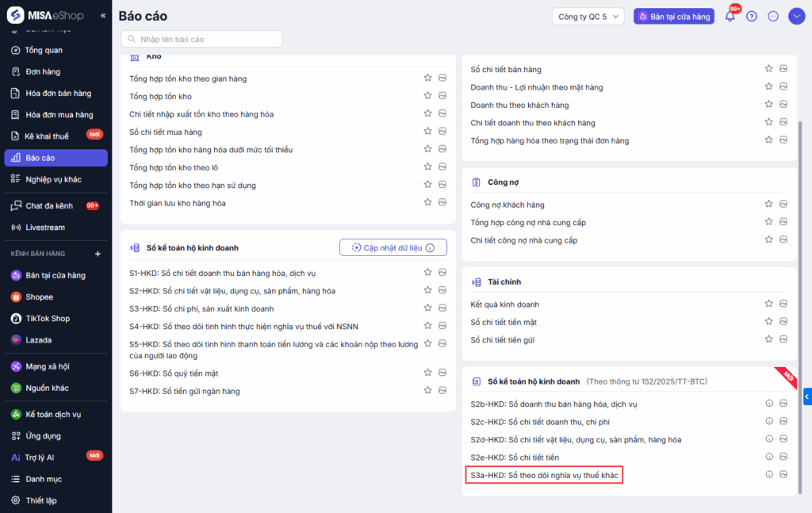Collapse the sidebar with double-chevron icon
This screenshot has width=812, height=513.
[103, 16]
